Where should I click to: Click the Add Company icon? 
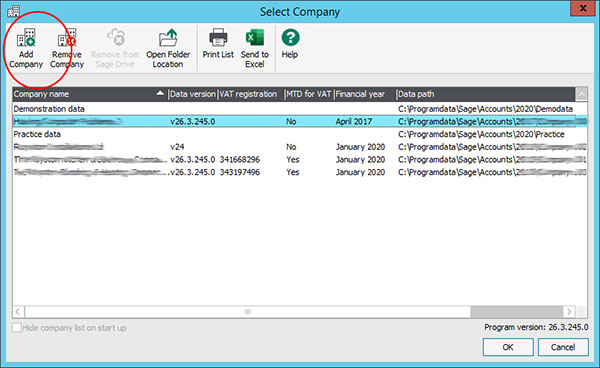pos(26,37)
